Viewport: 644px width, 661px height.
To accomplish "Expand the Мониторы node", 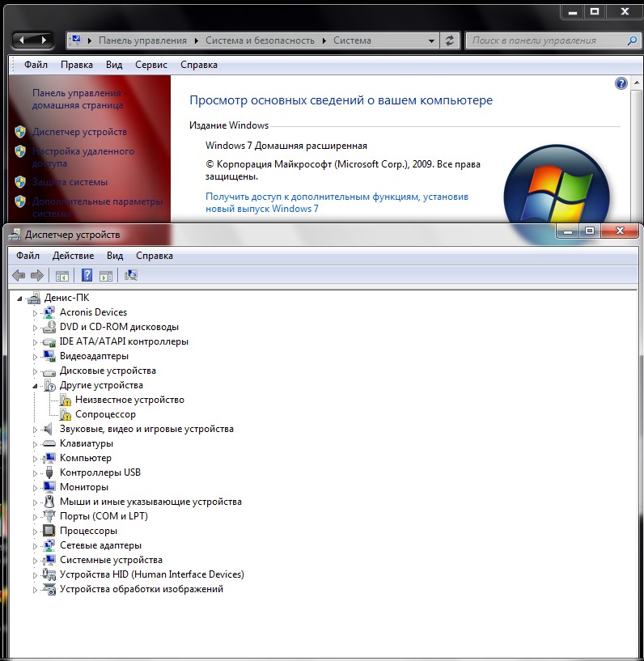I will [x=36, y=488].
